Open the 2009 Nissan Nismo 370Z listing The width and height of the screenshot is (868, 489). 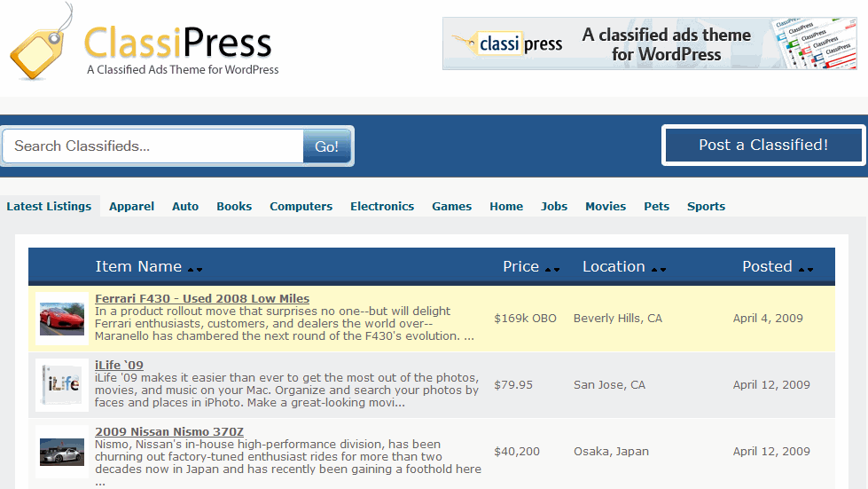pyautogui.click(x=168, y=431)
